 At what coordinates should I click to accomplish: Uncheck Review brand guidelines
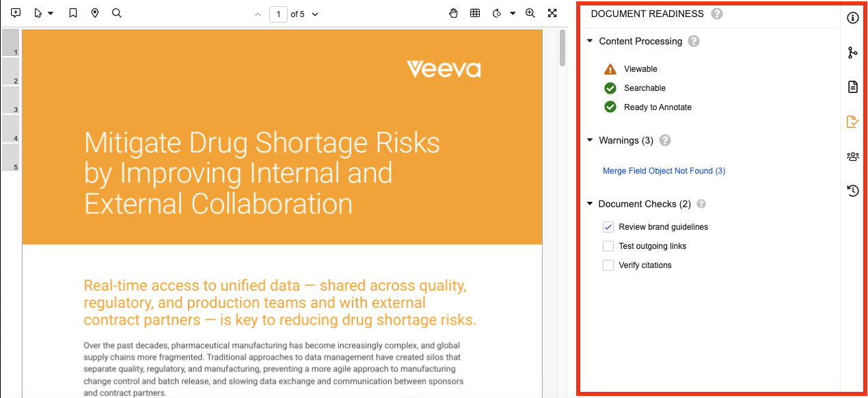click(608, 227)
